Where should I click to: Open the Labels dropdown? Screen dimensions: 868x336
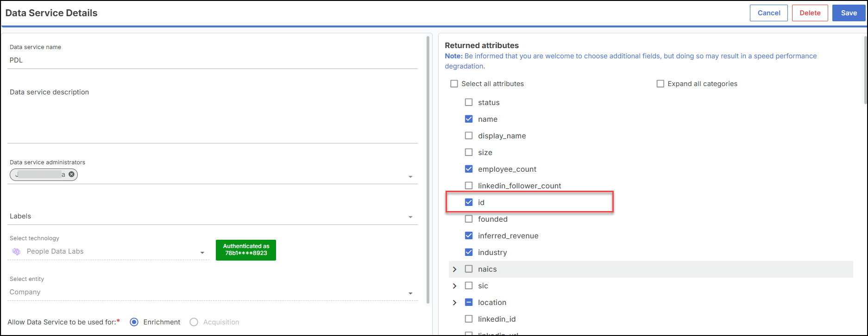410,217
